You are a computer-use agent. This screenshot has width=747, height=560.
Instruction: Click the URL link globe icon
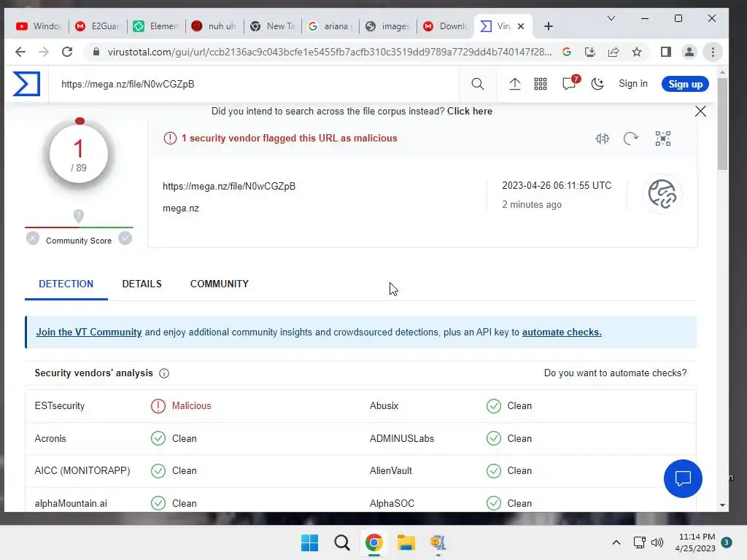click(x=662, y=194)
